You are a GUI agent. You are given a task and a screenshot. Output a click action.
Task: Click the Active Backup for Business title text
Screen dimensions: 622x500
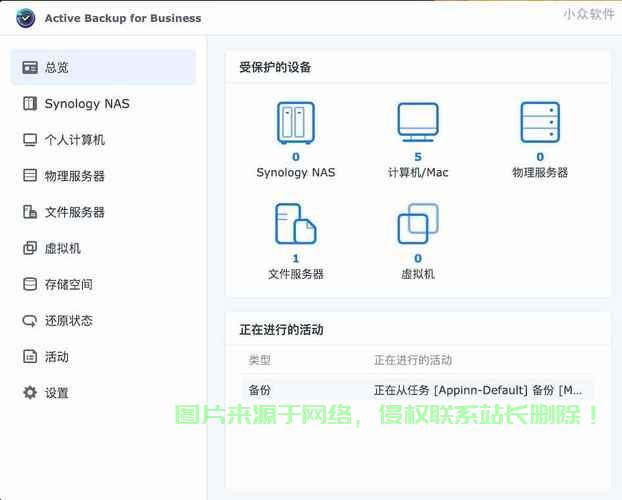123,18
